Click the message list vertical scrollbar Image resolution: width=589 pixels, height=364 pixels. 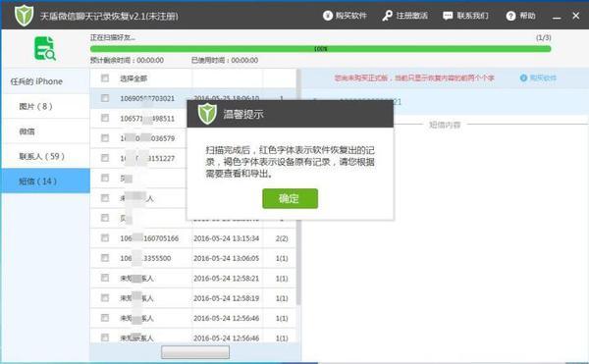coord(298,187)
